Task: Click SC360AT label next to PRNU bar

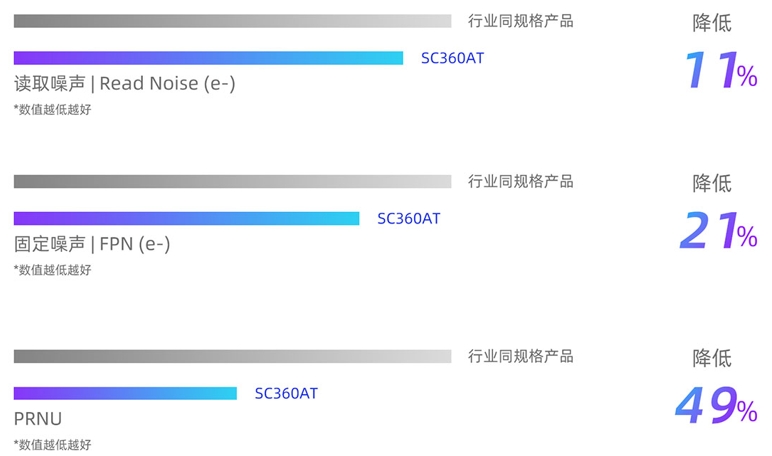Action: pos(286,393)
